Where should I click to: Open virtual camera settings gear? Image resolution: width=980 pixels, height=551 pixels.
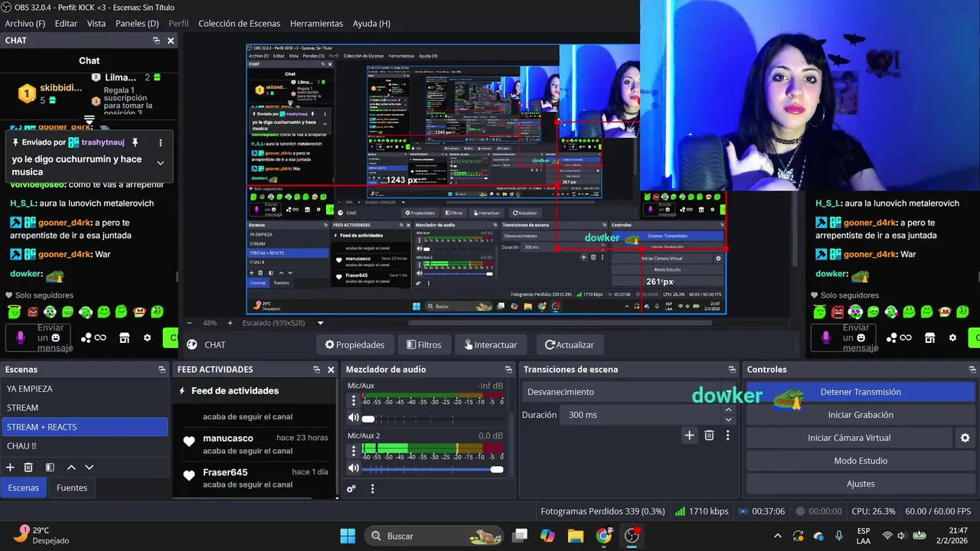pyautogui.click(x=965, y=438)
